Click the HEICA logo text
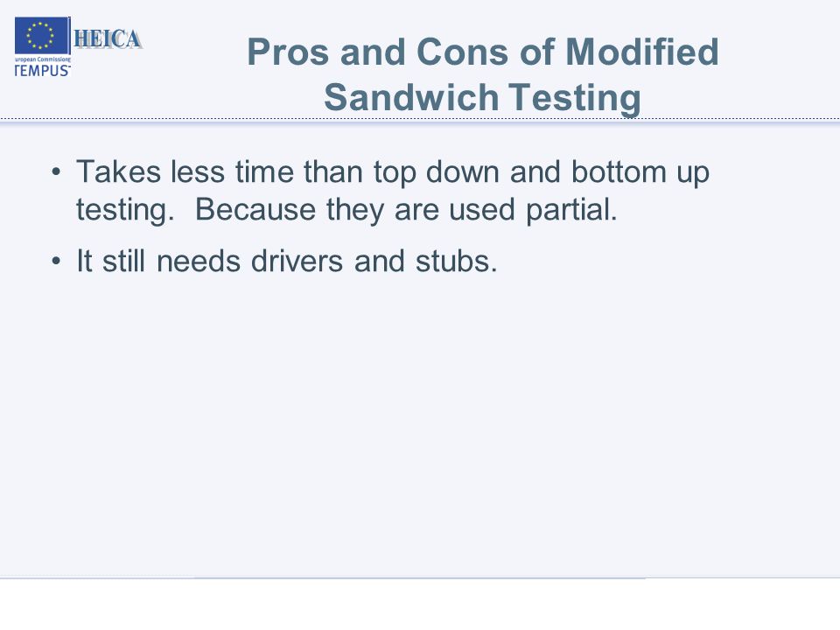The width and height of the screenshot is (840, 630). (108, 39)
